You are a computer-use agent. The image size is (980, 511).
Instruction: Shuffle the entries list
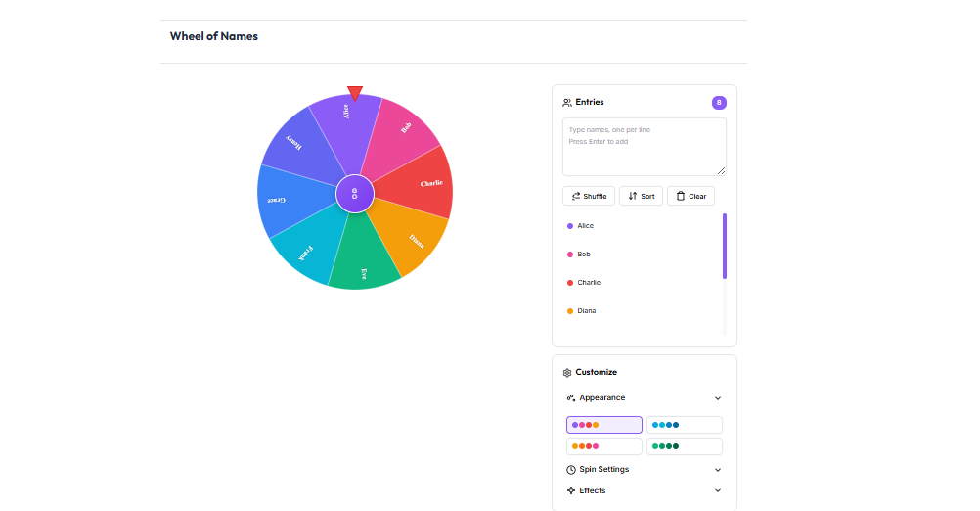589,196
